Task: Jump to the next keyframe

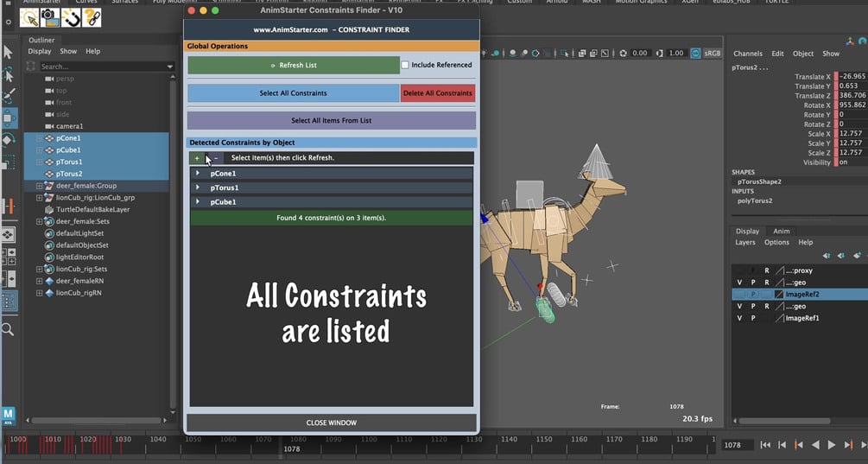Action: point(848,445)
